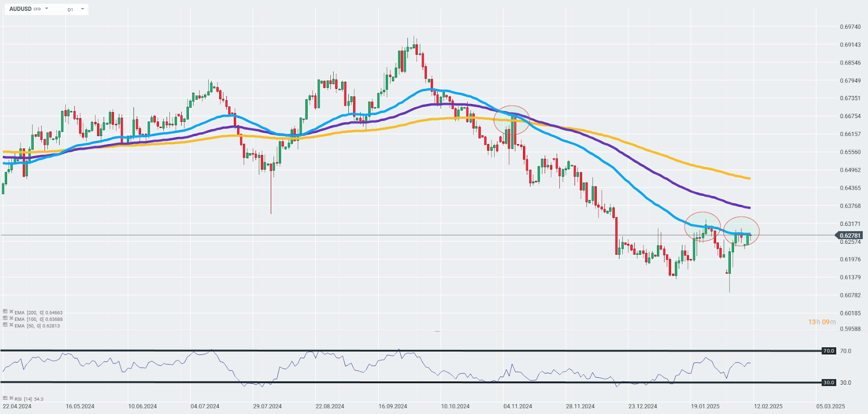The width and height of the screenshot is (868, 414).
Task: Select the RSI 30.0 level tag
Action: (x=829, y=382)
